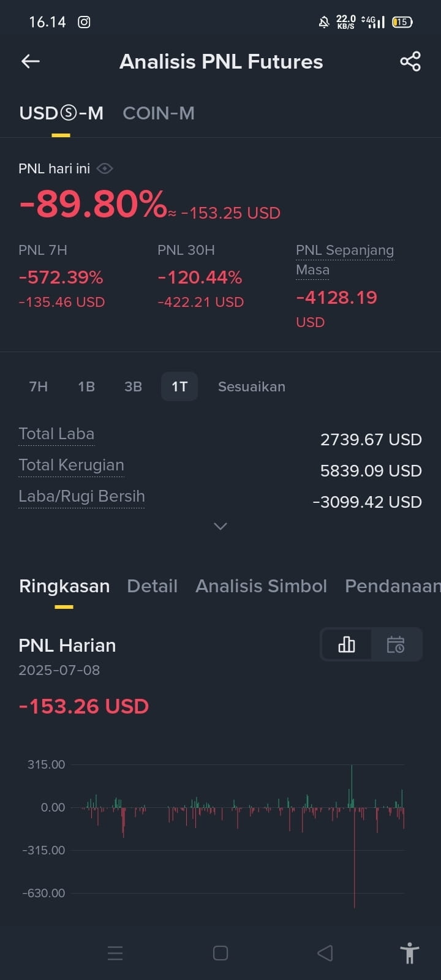This screenshot has width=441, height=980.
Task: Open the Detail tab
Action: pos(152,586)
